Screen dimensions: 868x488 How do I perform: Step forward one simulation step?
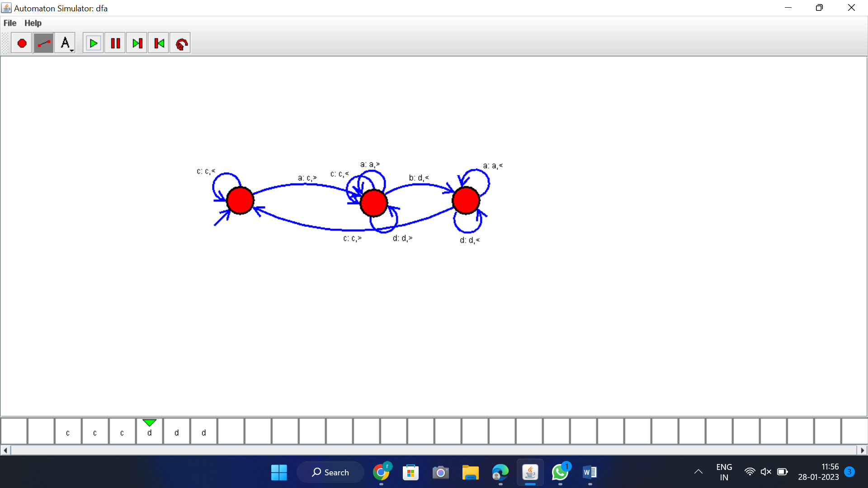137,43
